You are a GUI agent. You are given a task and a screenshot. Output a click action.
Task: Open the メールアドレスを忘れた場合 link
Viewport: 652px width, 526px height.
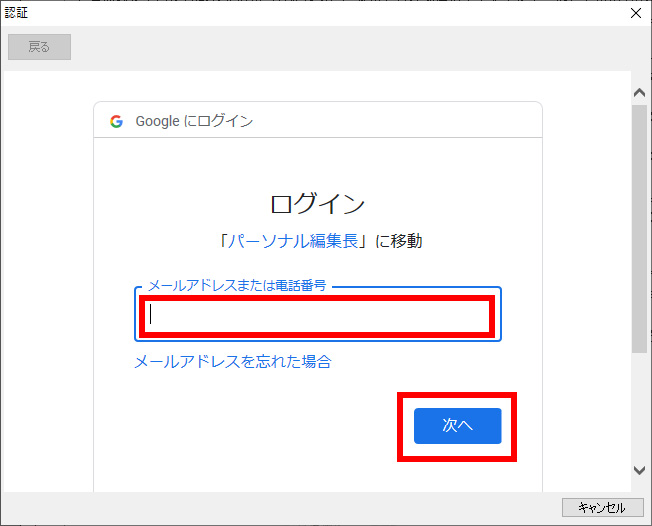coord(233,361)
